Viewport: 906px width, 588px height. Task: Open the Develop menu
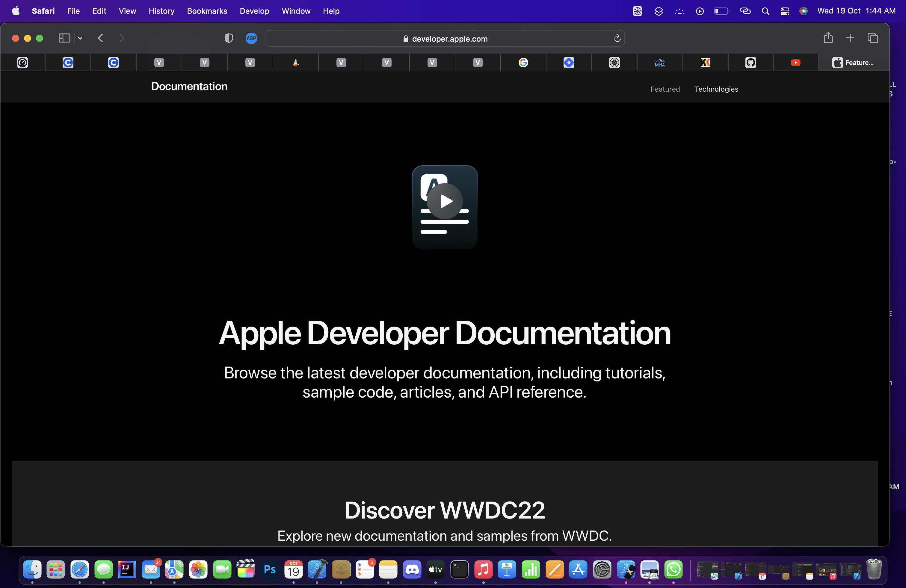(x=254, y=11)
